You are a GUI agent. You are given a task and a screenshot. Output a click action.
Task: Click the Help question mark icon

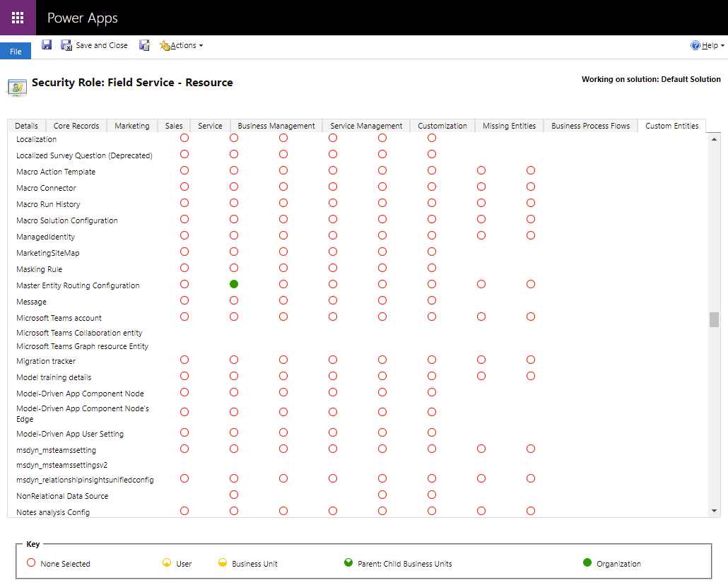tap(695, 45)
